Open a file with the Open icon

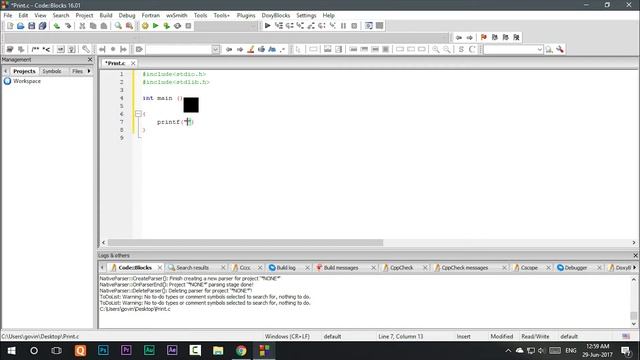pyautogui.click(x=20, y=26)
